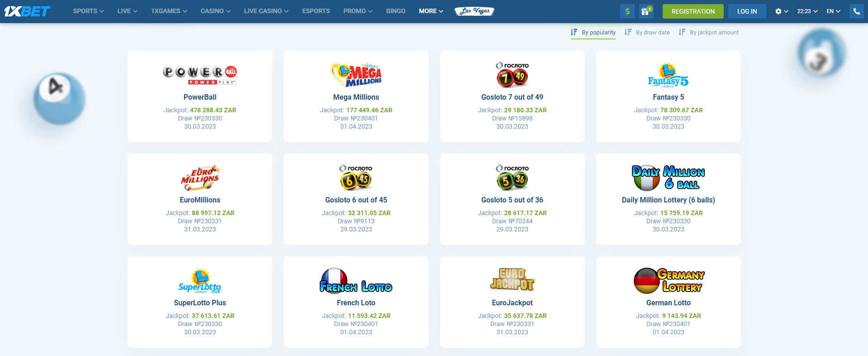The height and width of the screenshot is (356, 868).
Task: Open the SuperLotto Plus title
Action: click(x=200, y=303)
